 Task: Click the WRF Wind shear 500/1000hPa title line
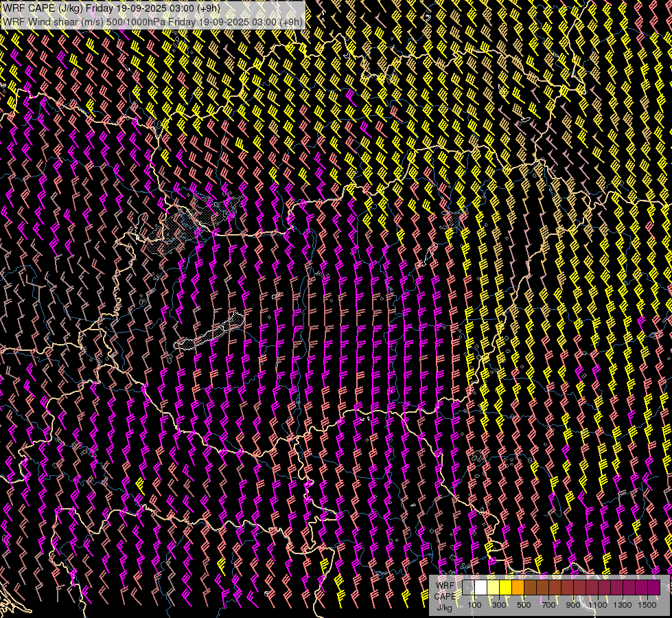152,21
